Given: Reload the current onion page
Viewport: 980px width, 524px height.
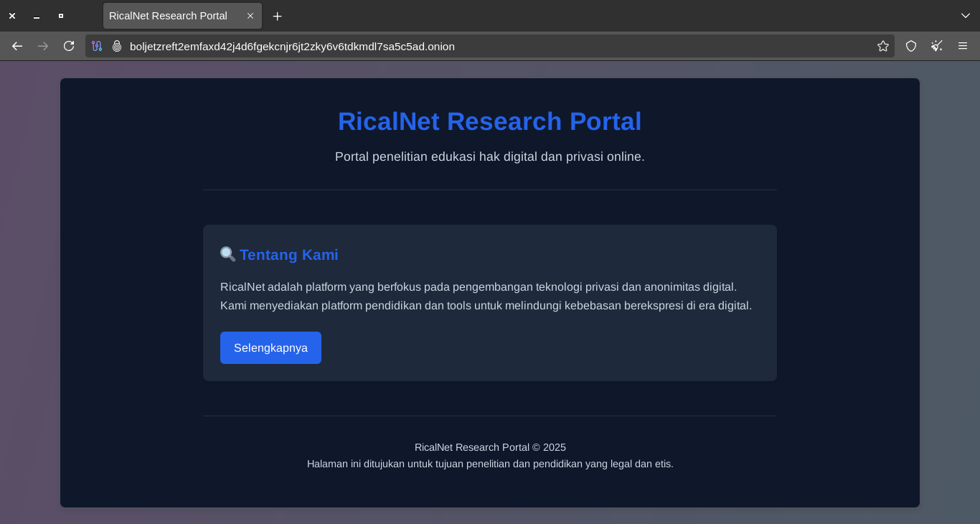Looking at the screenshot, I should click(x=69, y=46).
